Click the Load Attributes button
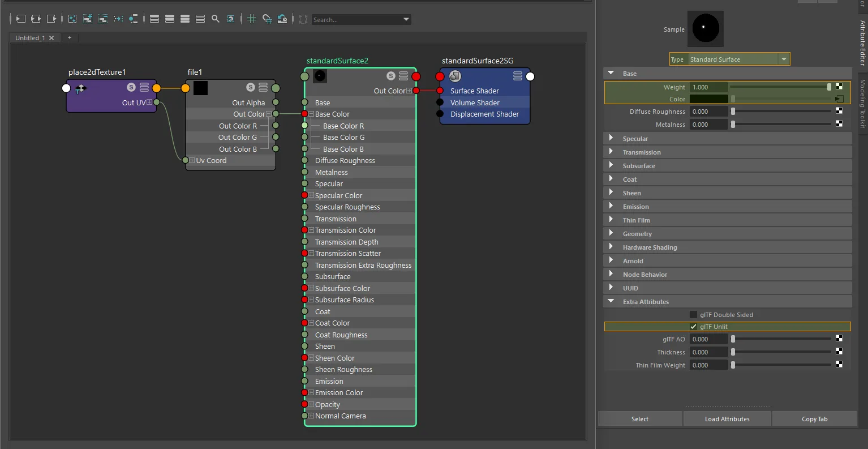This screenshot has width=868, height=449. (x=727, y=419)
